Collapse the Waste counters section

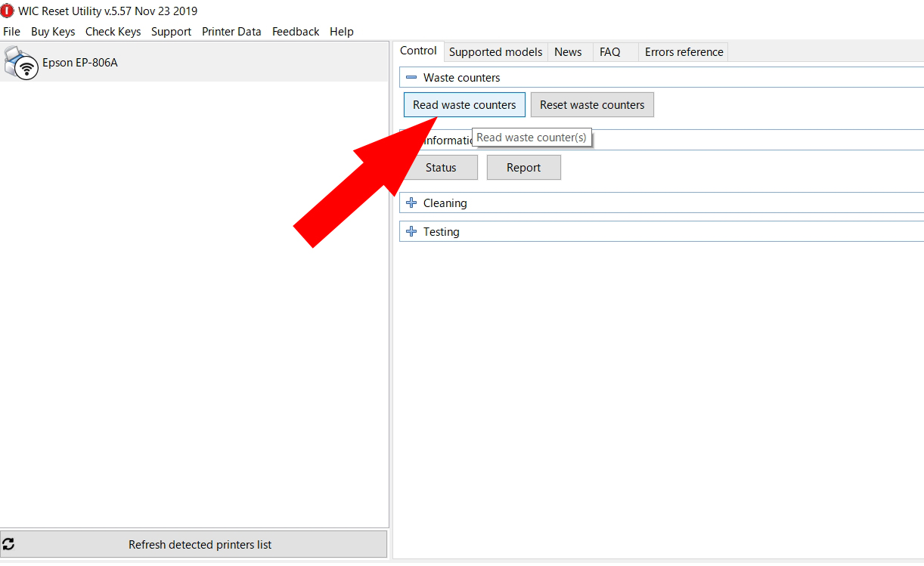(411, 77)
